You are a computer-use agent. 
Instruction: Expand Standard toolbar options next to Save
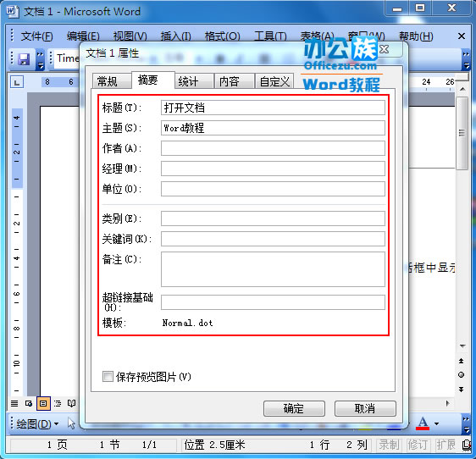pyautogui.click(x=40, y=60)
